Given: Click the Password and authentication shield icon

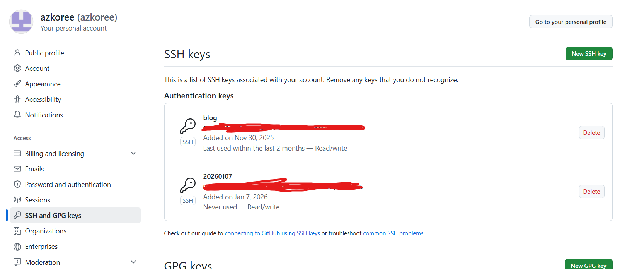Looking at the screenshot, I should (17, 184).
